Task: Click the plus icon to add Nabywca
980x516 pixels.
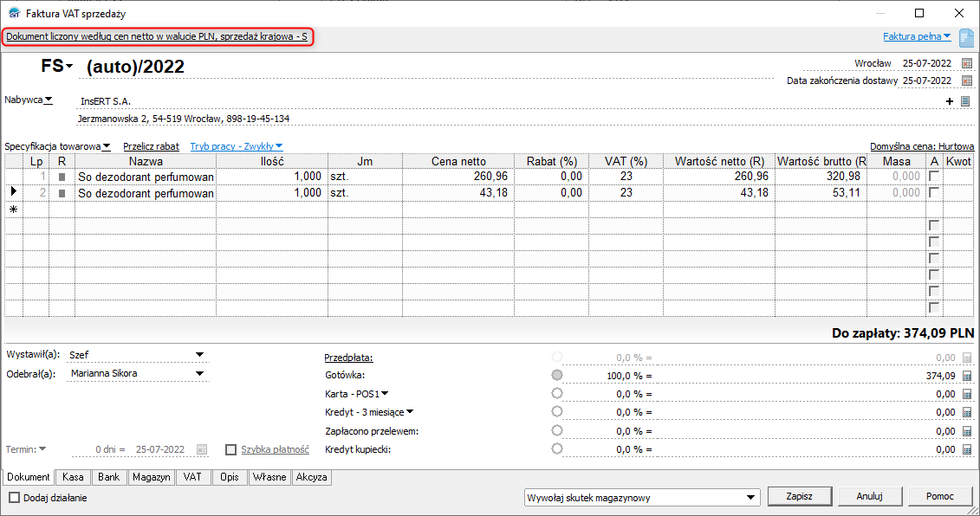Action: click(x=950, y=101)
